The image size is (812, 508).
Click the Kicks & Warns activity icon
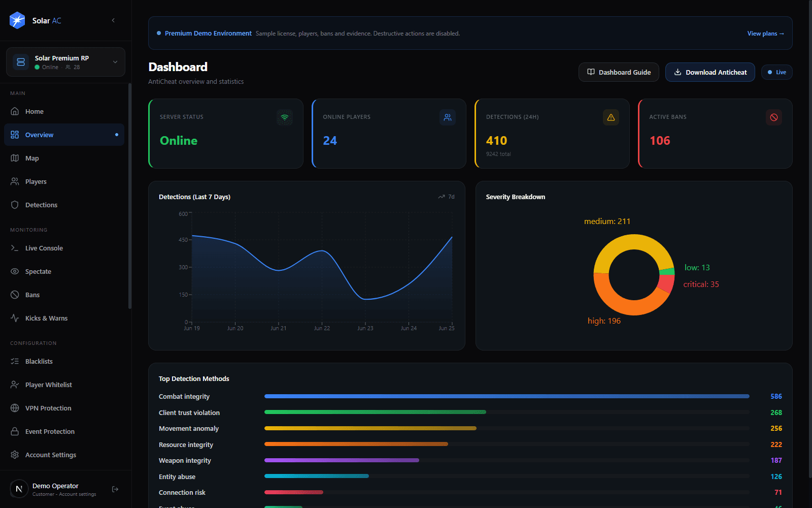click(15, 318)
